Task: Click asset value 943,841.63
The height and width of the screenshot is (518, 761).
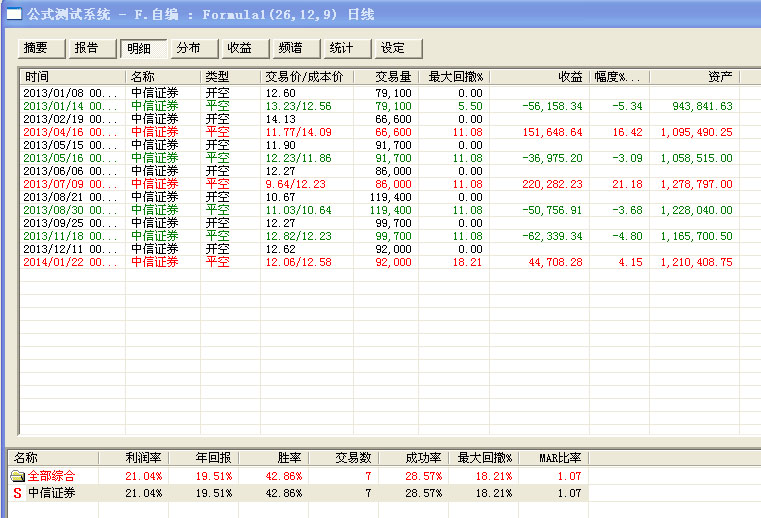Action: click(x=702, y=106)
